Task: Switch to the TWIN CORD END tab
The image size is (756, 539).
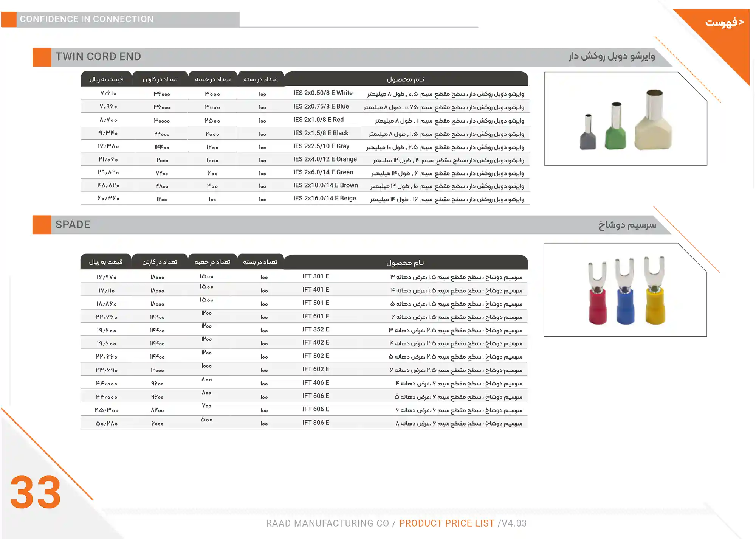Action: tap(98, 56)
